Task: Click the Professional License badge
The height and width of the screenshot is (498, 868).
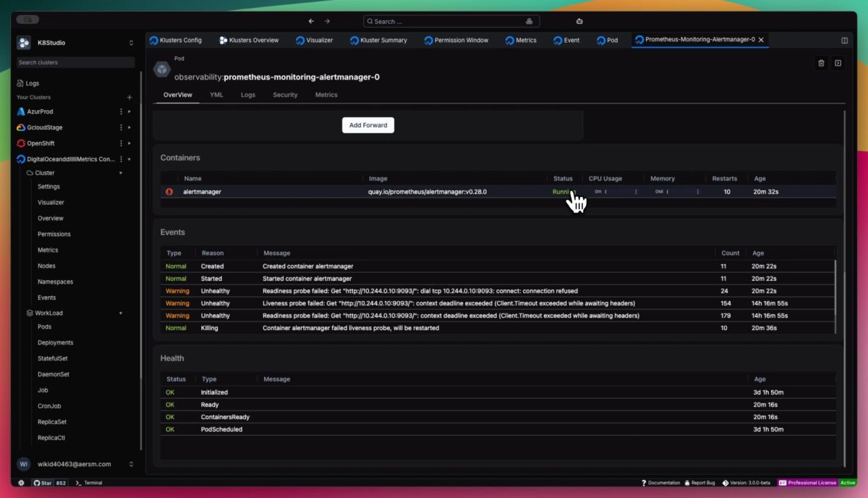Action: pyautogui.click(x=807, y=483)
